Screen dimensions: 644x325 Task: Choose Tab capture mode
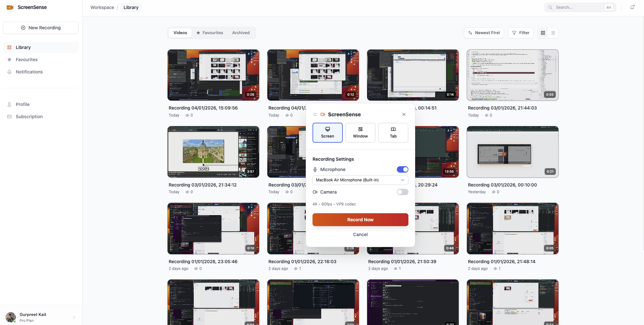click(x=393, y=133)
